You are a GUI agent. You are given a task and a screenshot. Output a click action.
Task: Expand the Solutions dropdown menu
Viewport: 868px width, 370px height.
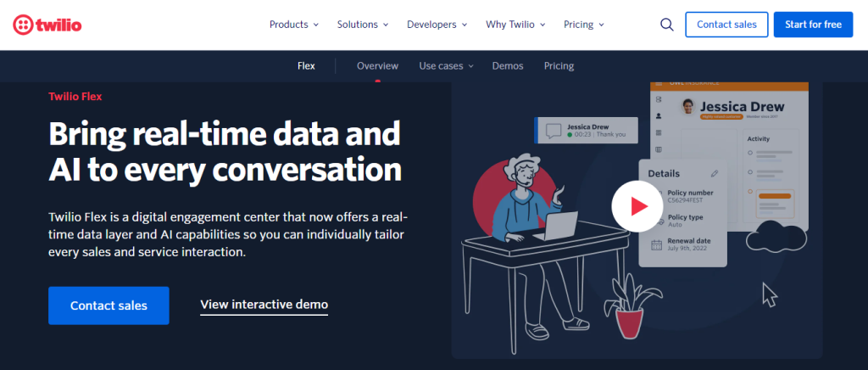click(362, 25)
